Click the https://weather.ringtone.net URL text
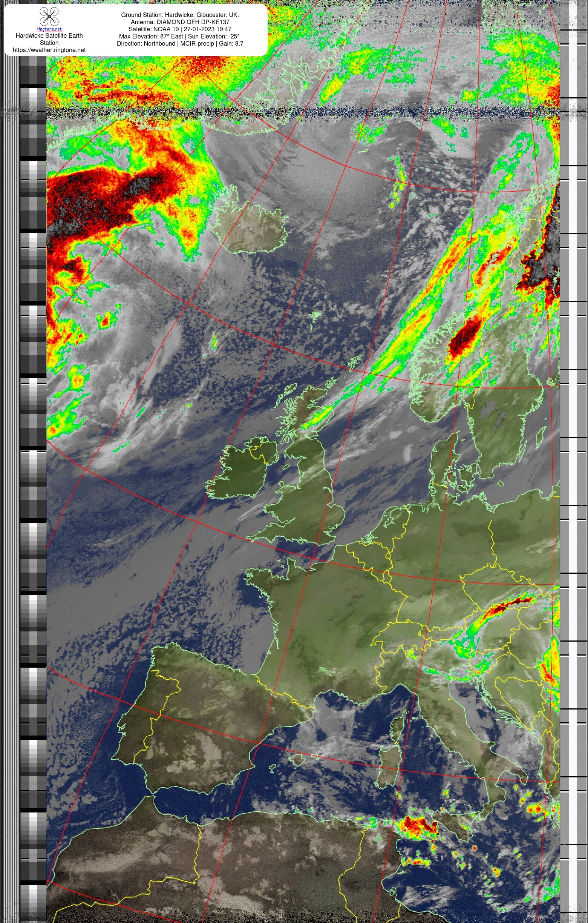Screen dimensions: 588x923 [x=49, y=50]
